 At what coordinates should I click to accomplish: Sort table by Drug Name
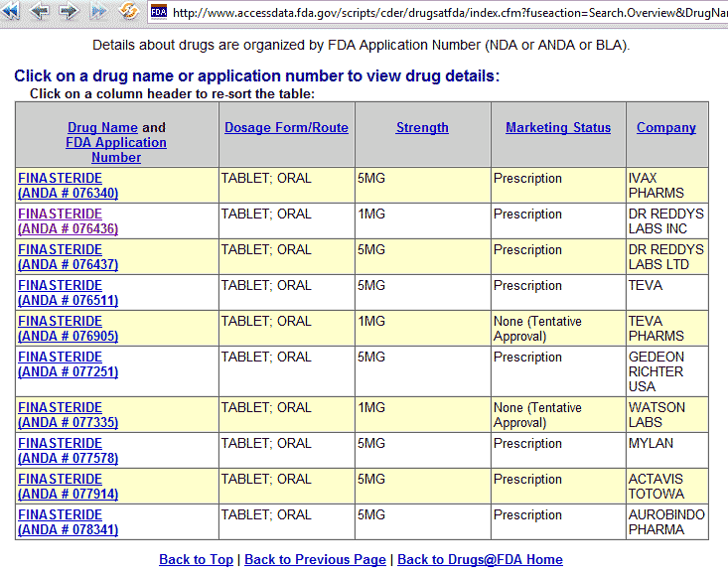102,127
